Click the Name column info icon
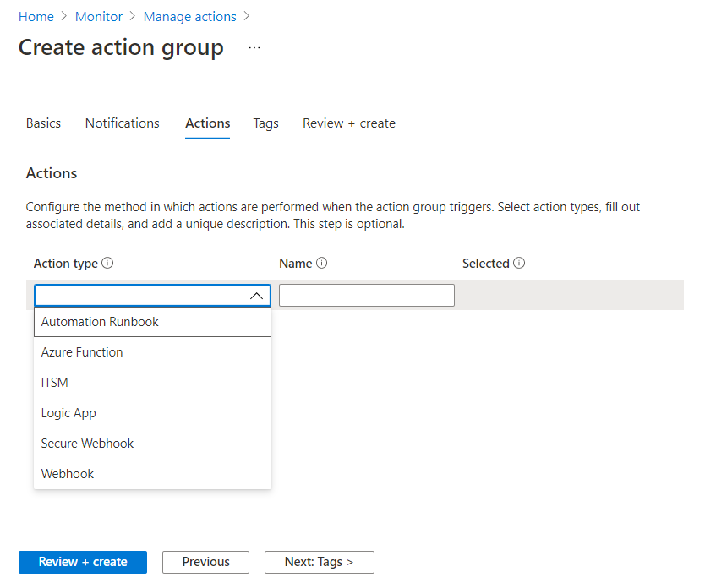The height and width of the screenshot is (588, 705). [x=321, y=263]
